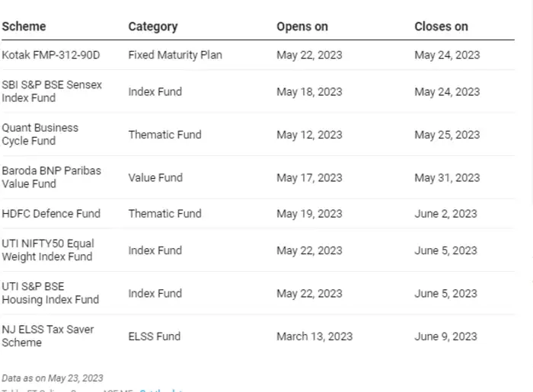Image resolution: width=533 pixels, height=392 pixels.
Task: Select UTI NIFTY50 Equal Weight Index Fund
Action: tap(48, 250)
